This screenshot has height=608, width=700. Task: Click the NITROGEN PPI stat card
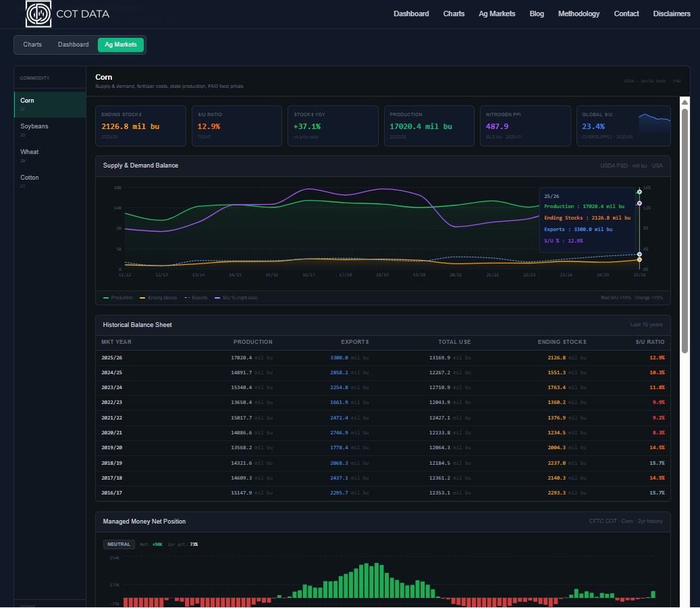pyautogui.click(x=525, y=126)
